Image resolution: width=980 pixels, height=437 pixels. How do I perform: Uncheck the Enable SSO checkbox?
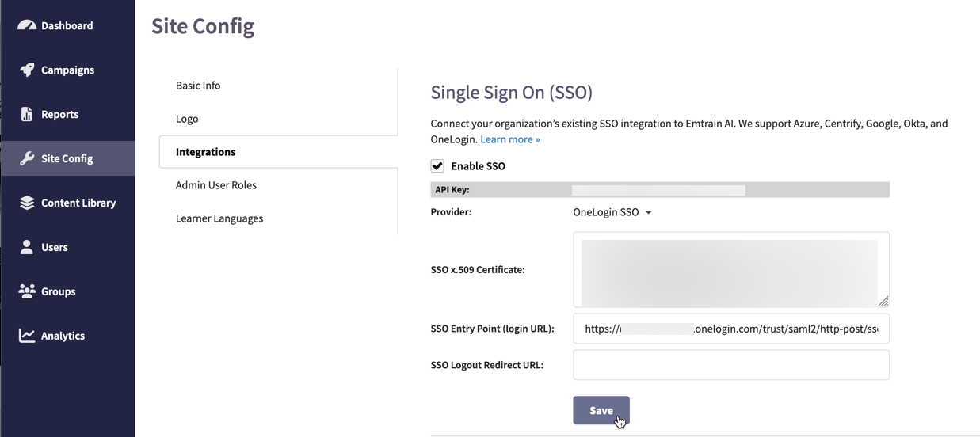pos(437,166)
